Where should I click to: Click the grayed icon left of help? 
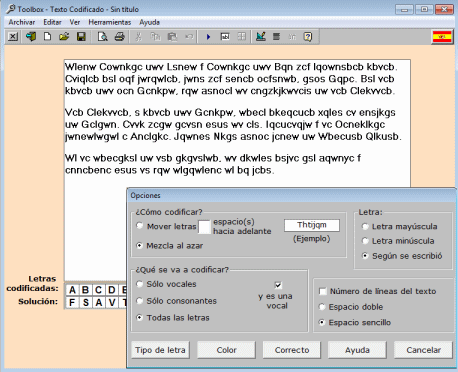(x=292, y=36)
